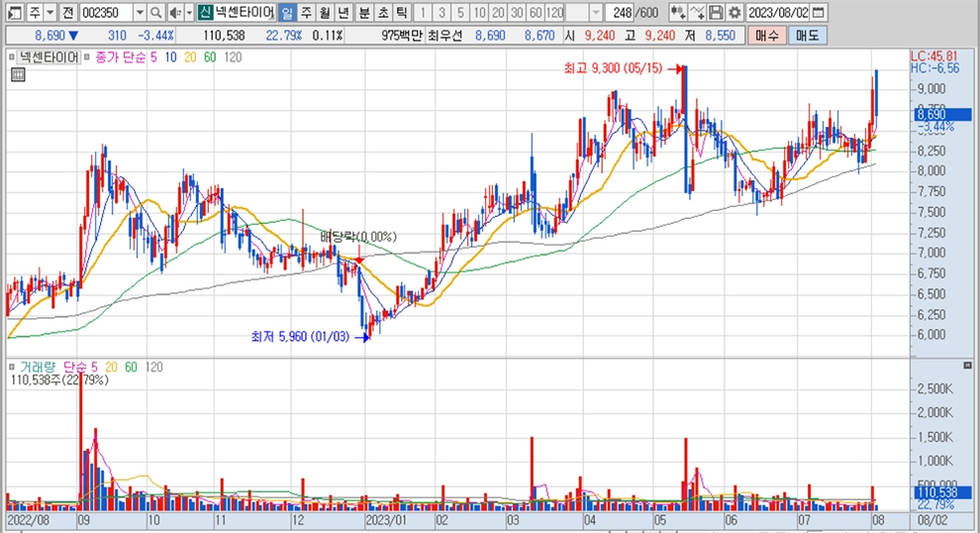
Task: Open dropdown arrow next to speaker icon
Action: 188,13
